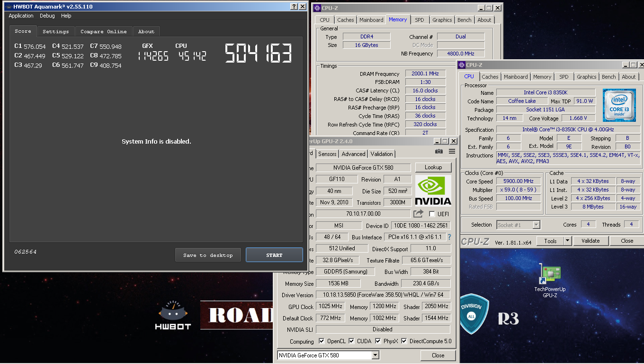Open the About tab in Aquamark

point(146,31)
